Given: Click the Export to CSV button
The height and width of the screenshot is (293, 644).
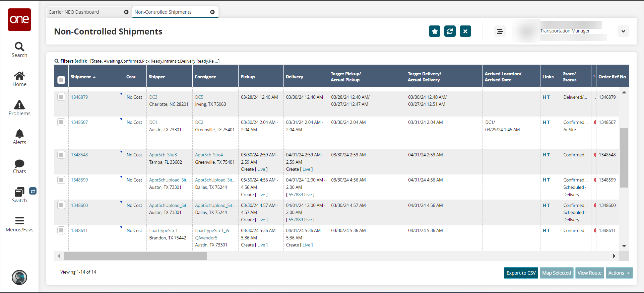Looking at the screenshot, I should coord(521,273).
